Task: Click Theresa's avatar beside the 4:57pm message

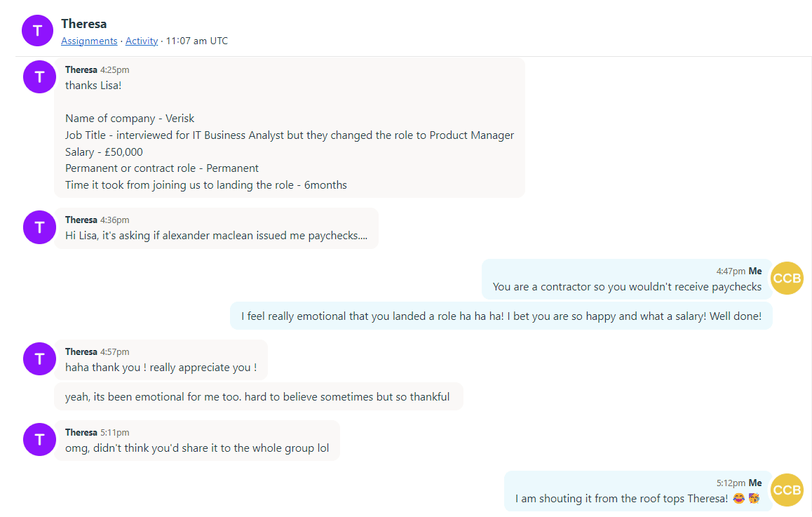Action: tap(39, 358)
